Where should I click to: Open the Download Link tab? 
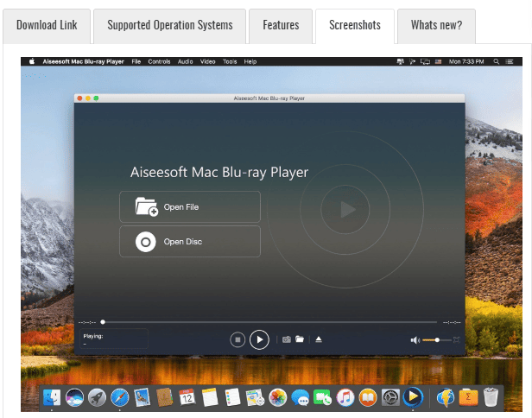click(47, 26)
